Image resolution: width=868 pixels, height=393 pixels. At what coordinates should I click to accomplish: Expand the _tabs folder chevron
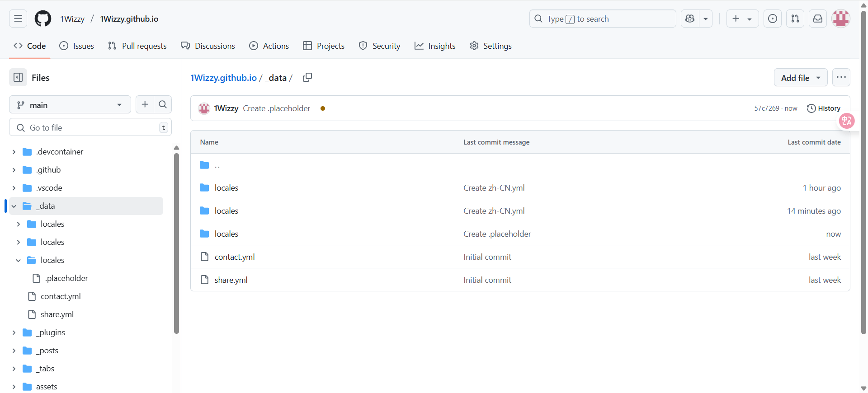pyautogui.click(x=14, y=369)
